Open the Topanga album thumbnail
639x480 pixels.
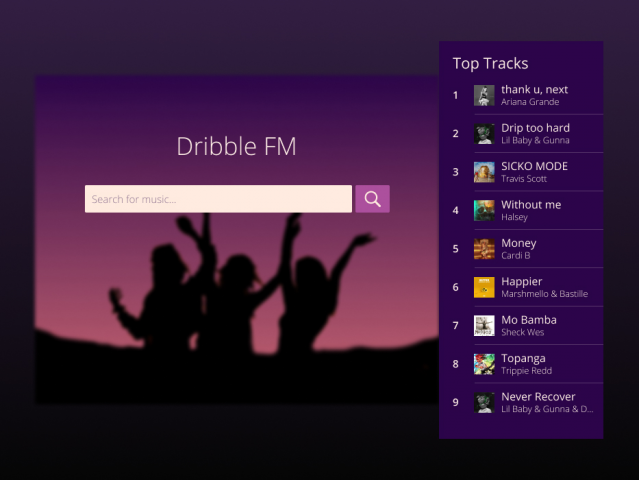coord(484,364)
